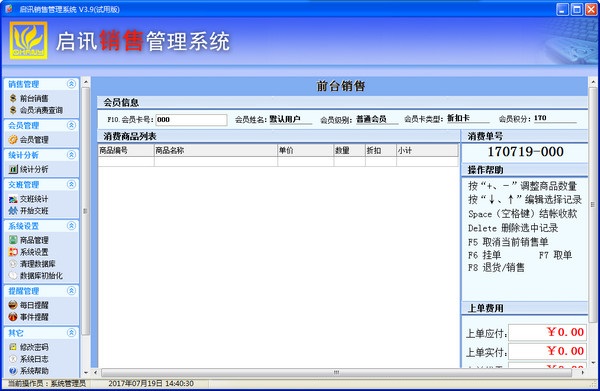Click the horizontal scrollbar right arrow
The image size is (600, 391).
(583, 372)
